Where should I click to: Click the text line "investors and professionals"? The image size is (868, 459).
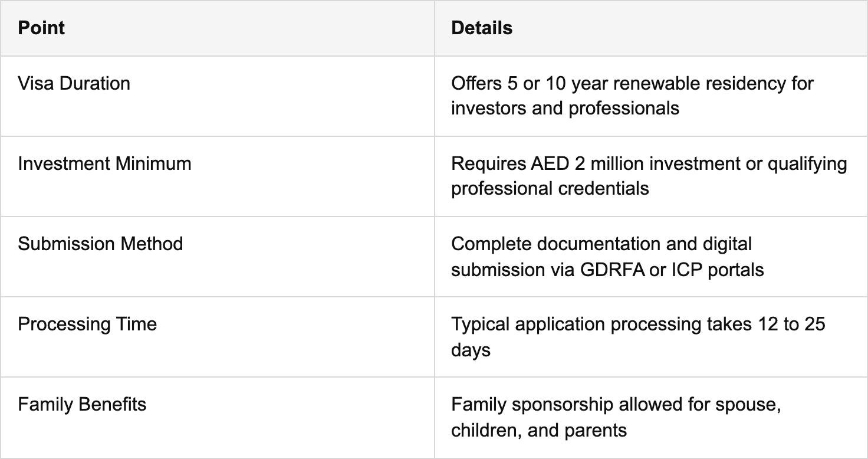click(565, 109)
